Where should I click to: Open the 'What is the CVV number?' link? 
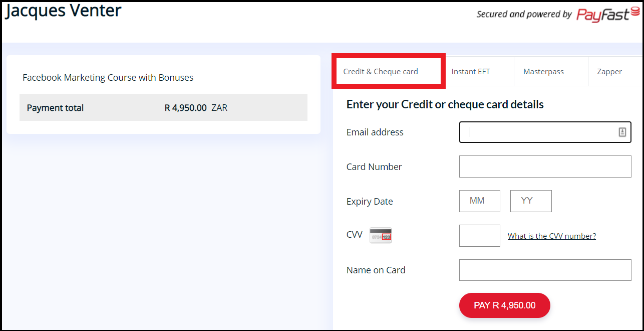pos(552,236)
